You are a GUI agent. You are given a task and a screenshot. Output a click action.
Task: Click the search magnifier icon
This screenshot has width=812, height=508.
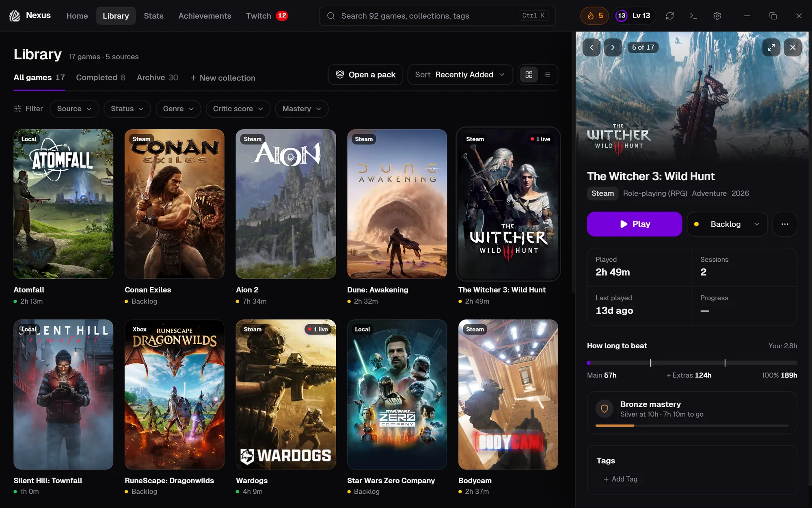[331, 16]
